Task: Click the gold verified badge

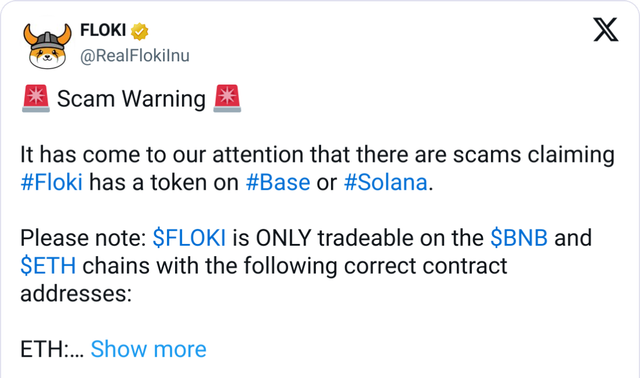Action: click(140, 31)
